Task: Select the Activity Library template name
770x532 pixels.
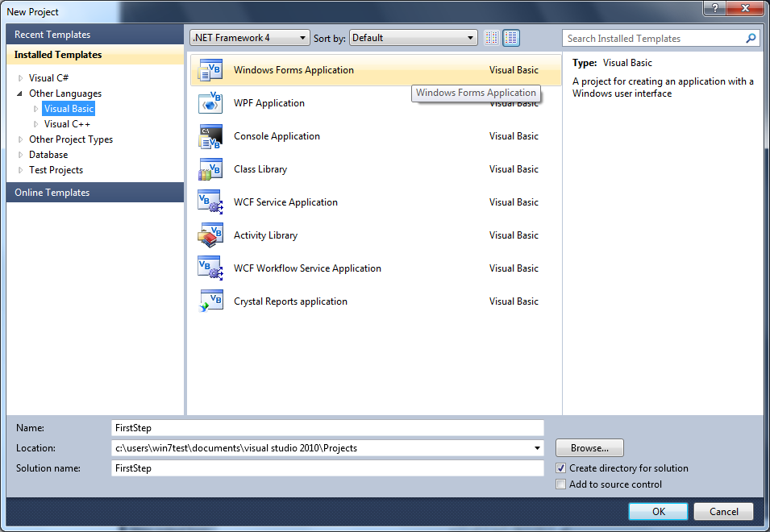Action: [265, 235]
